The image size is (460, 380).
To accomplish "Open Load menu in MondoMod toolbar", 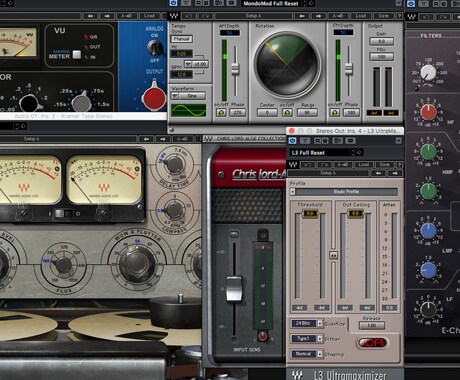I will pos(361,16).
